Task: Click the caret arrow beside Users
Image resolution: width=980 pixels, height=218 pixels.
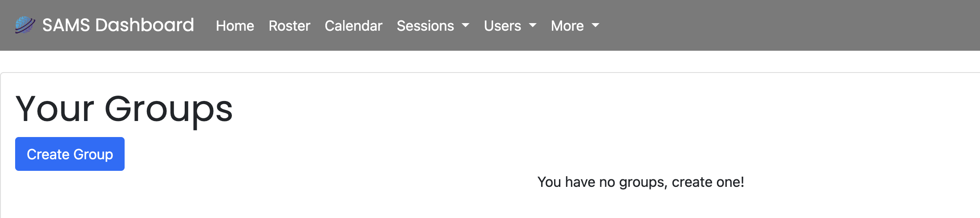Action: (x=533, y=26)
